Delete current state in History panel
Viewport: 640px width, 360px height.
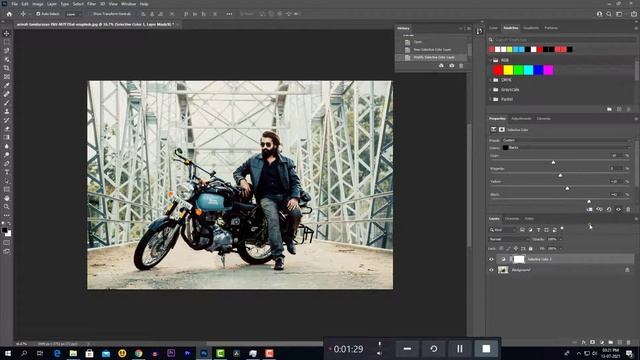click(461, 66)
